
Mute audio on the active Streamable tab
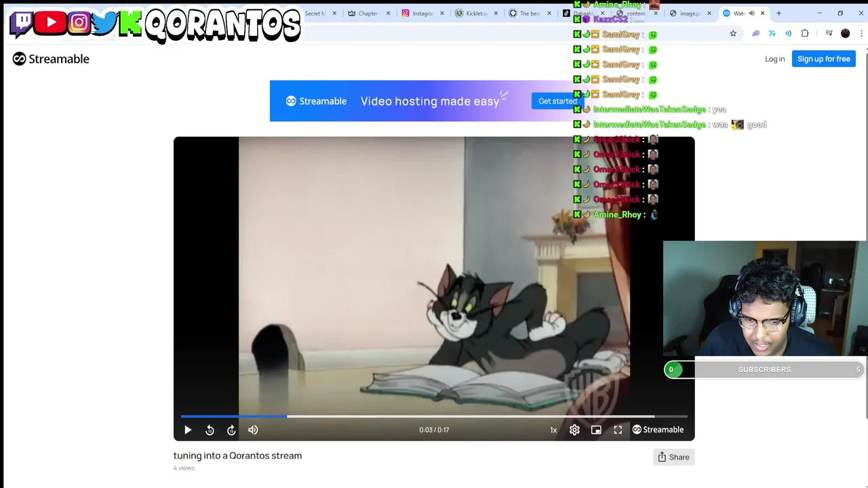click(x=751, y=13)
